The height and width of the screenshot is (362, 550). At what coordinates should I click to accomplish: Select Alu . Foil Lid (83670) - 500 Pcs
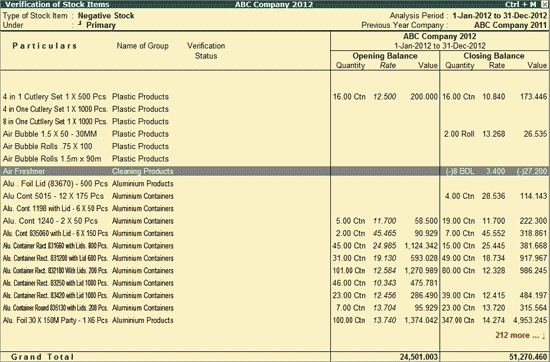tap(55, 184)
